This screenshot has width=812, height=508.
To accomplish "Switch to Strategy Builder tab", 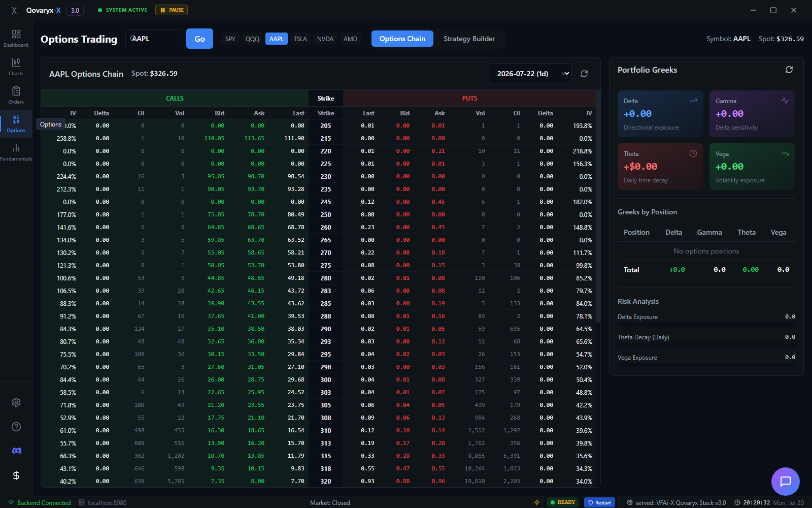I will pos(469,39).
